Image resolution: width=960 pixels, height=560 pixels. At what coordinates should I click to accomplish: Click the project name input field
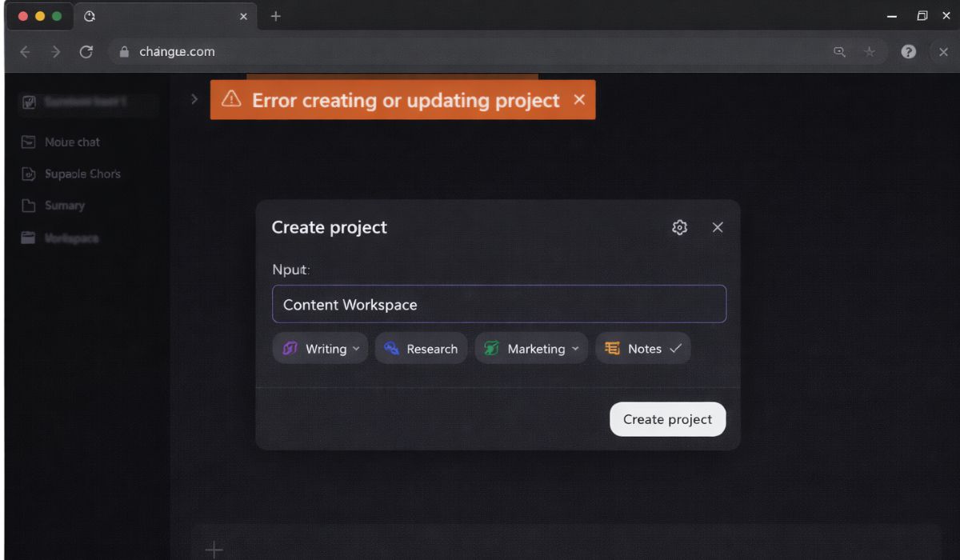coord(498,304)
